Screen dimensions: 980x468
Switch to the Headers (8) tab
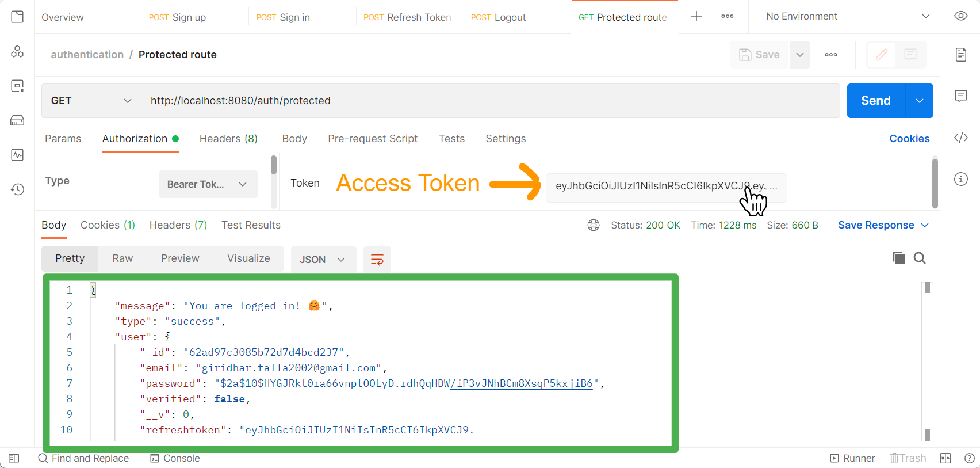[228, 138]
